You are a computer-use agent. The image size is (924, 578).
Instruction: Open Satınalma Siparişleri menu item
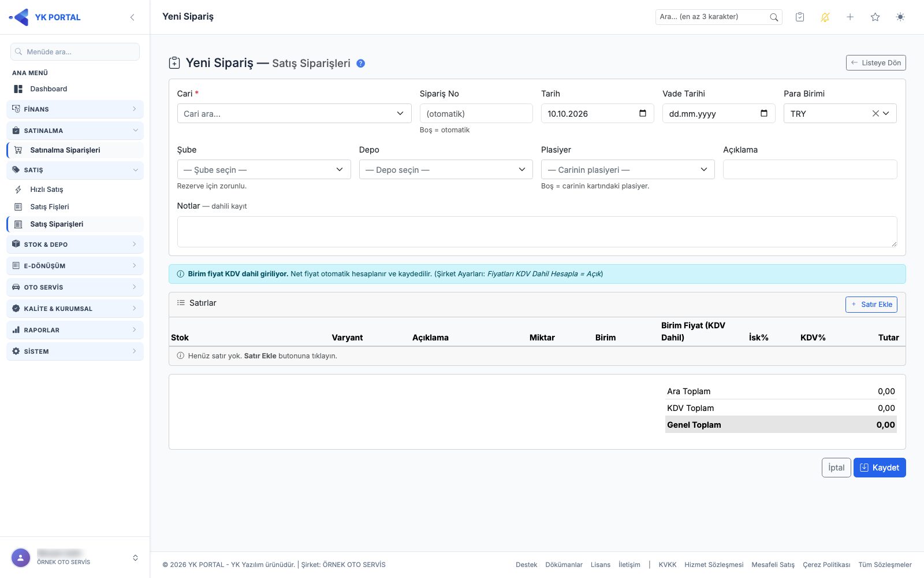click(x=75, y=150)
